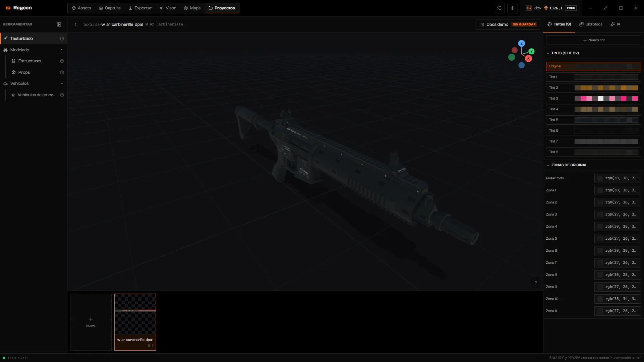Click the diamond credits icon

click(x=546, y=8)
